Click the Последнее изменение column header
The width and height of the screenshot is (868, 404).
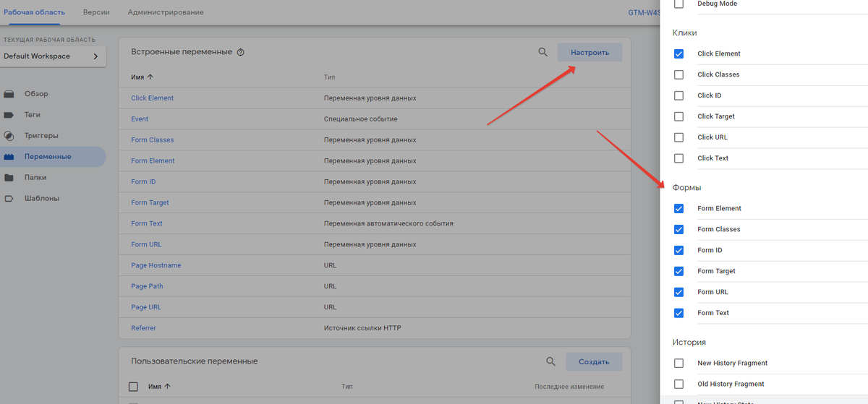point(569,387)
